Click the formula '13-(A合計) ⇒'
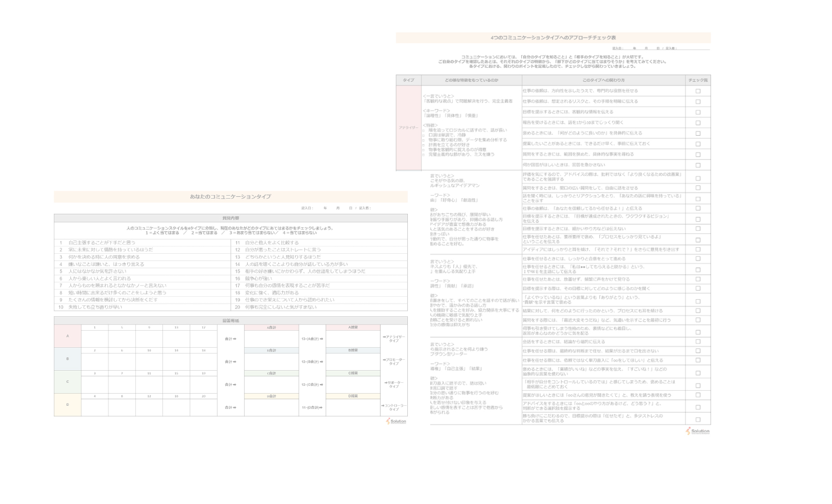832x504 pixels. pyautogui.click(x=312, y=339)
